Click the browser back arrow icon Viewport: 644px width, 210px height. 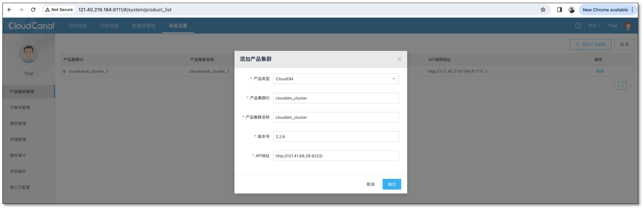pos(9,10)
